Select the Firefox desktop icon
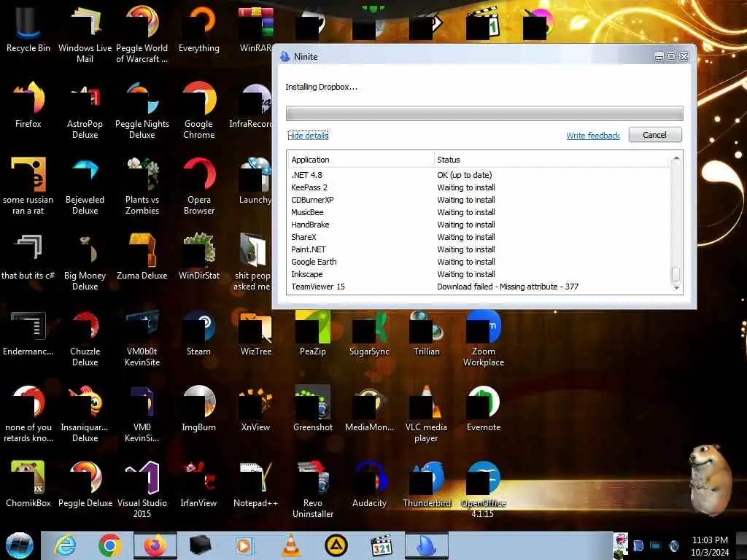This screenshot has width=747, height=560. (28, 106)
